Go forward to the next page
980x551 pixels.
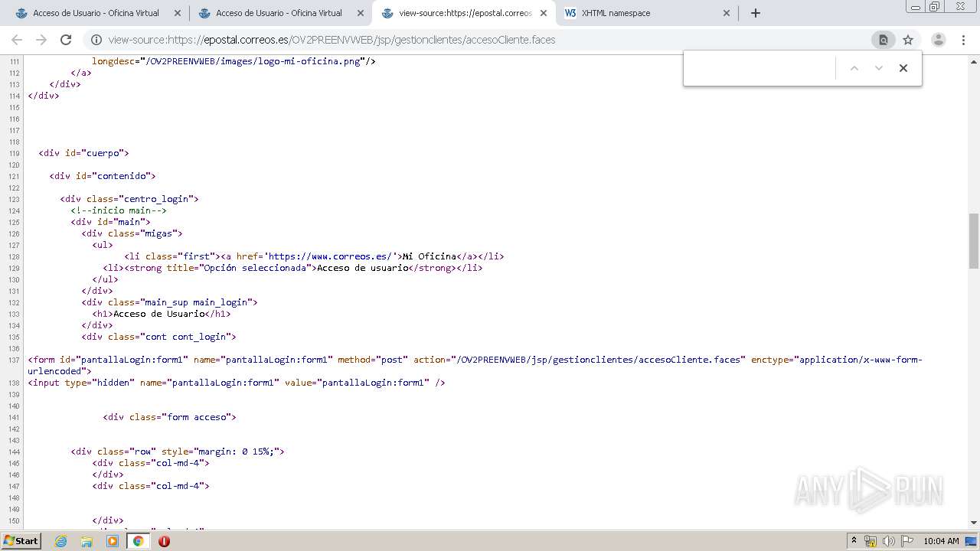41,40
